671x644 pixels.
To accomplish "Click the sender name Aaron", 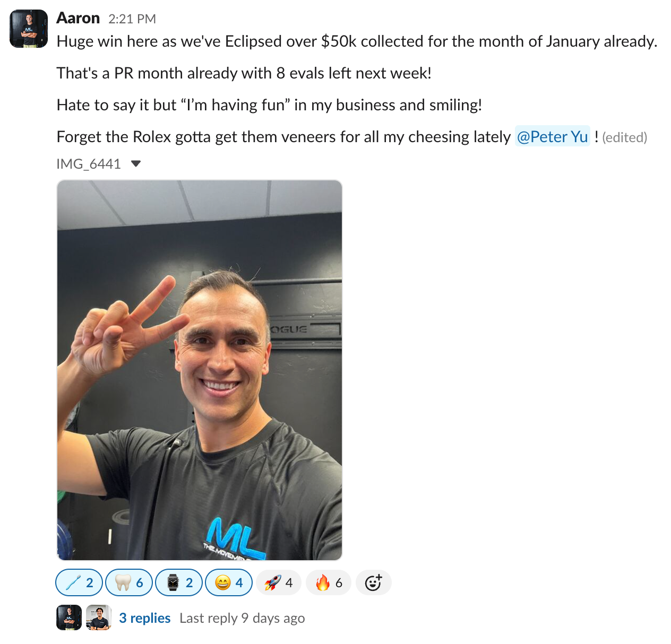I will tap(78, 18).
